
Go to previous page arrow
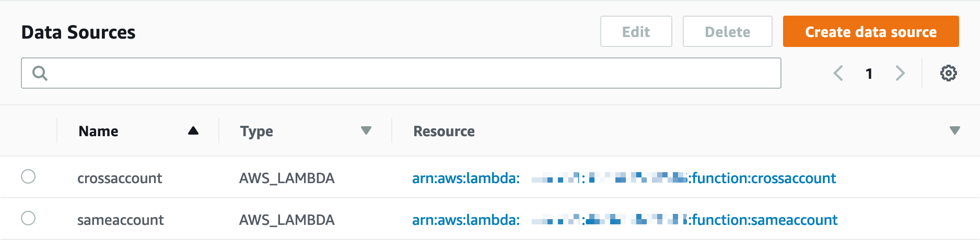tap(838, 73)
